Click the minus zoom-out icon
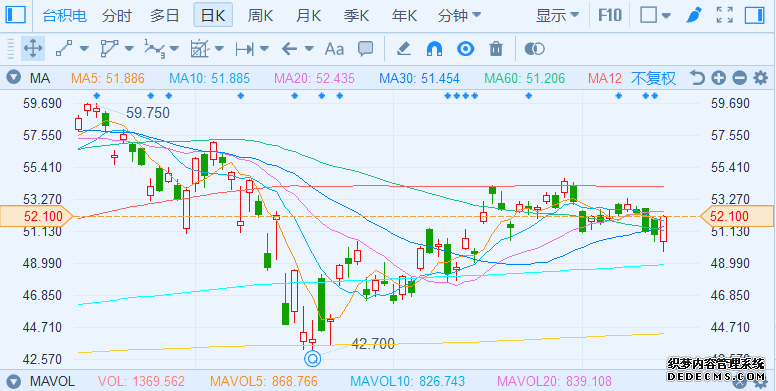Screen dimensions: 776x391 click(739, 78)
